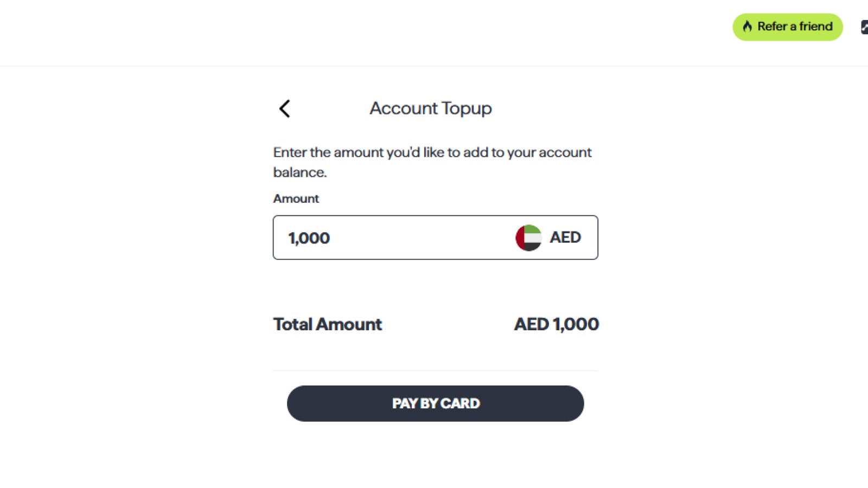This screenshot has height=488, width=868.
Task: Click the small dark square icon beside Refer a friend
Action: [x=865, y=26]
